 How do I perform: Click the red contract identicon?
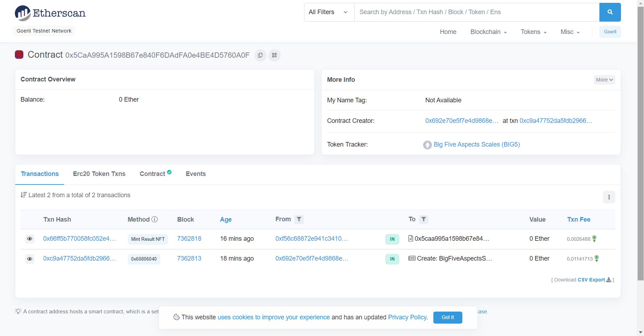click(x=19, y=55)
